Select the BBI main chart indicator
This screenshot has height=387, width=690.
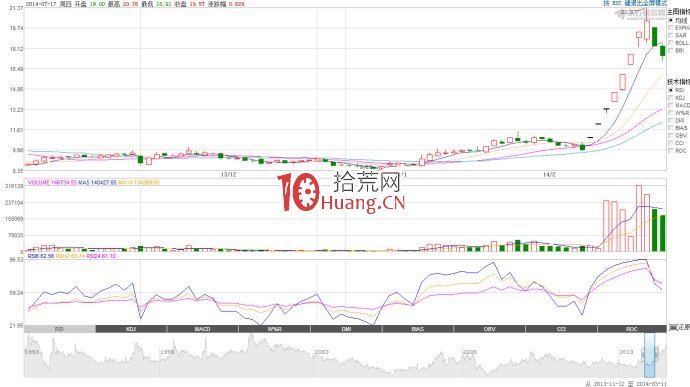(671, 50)
